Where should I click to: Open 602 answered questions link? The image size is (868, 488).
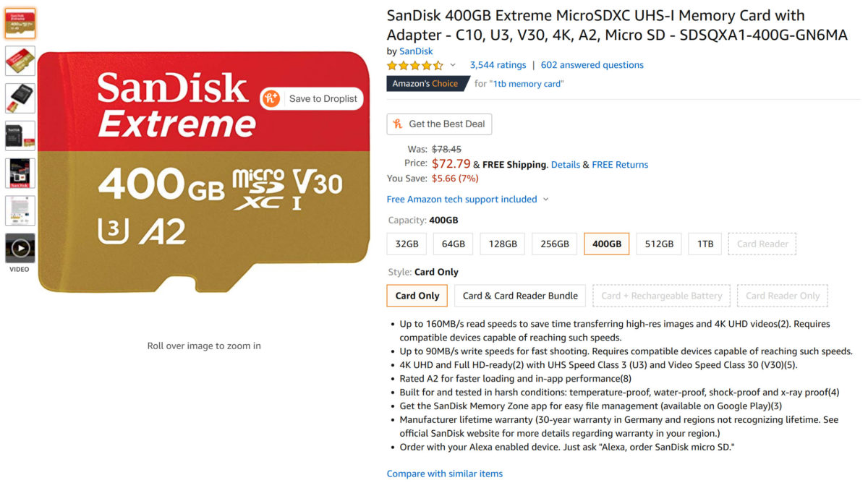[592, 65]
